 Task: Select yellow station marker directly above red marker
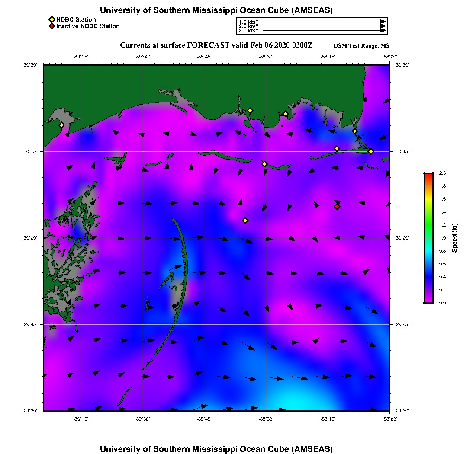pos(337,149)
